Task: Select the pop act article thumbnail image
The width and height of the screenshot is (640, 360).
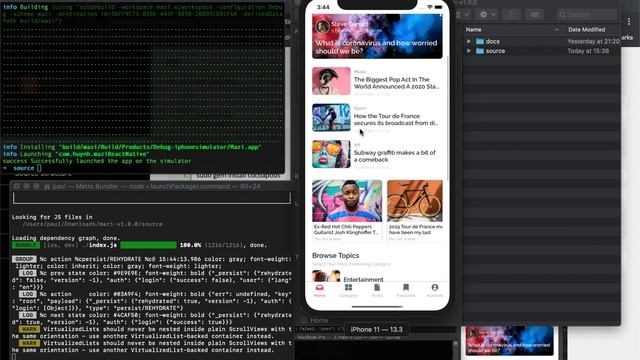Action: [x=331, y=81]
